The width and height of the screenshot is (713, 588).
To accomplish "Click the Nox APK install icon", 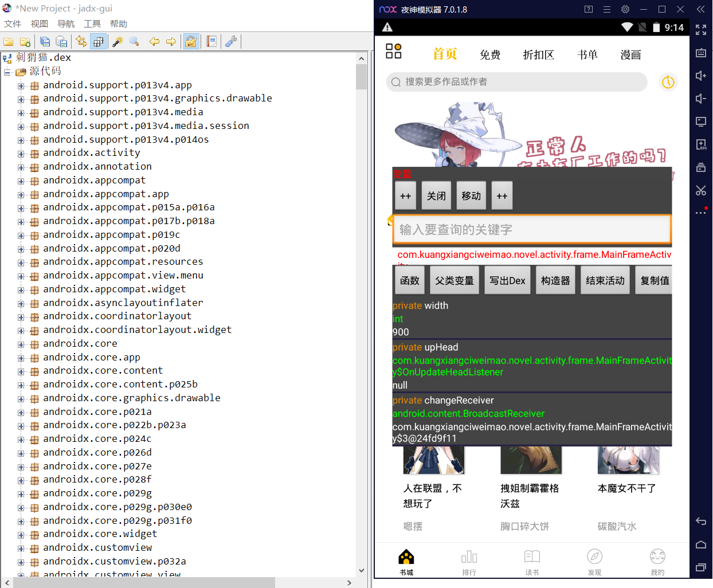I will point(701,144).
